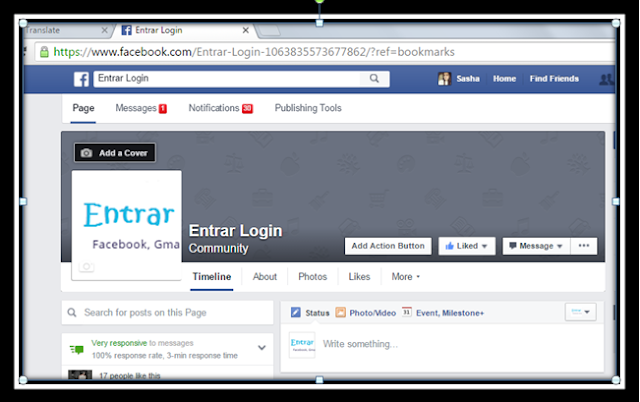Click the camera icon on profile picture
Viewport: 640px width, 402px height.
86,267
